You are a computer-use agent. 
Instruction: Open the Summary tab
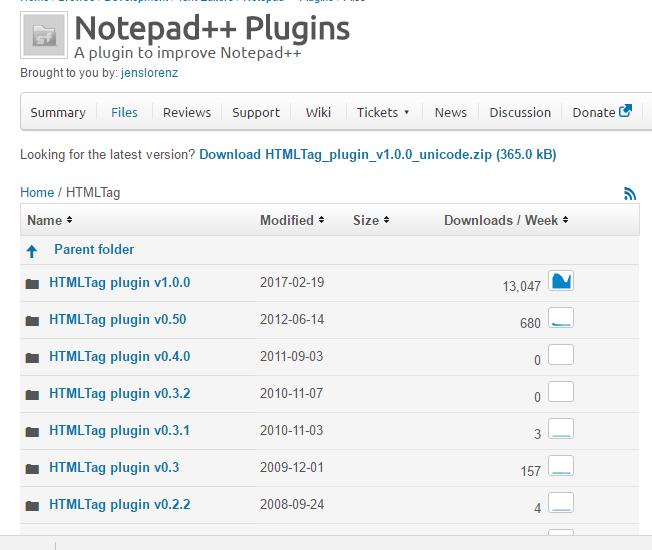(58, 113)
